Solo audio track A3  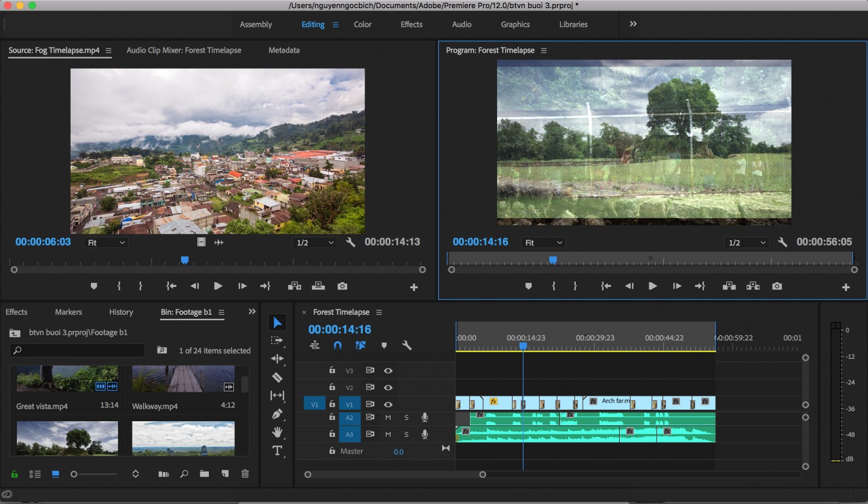pos(406,434)
